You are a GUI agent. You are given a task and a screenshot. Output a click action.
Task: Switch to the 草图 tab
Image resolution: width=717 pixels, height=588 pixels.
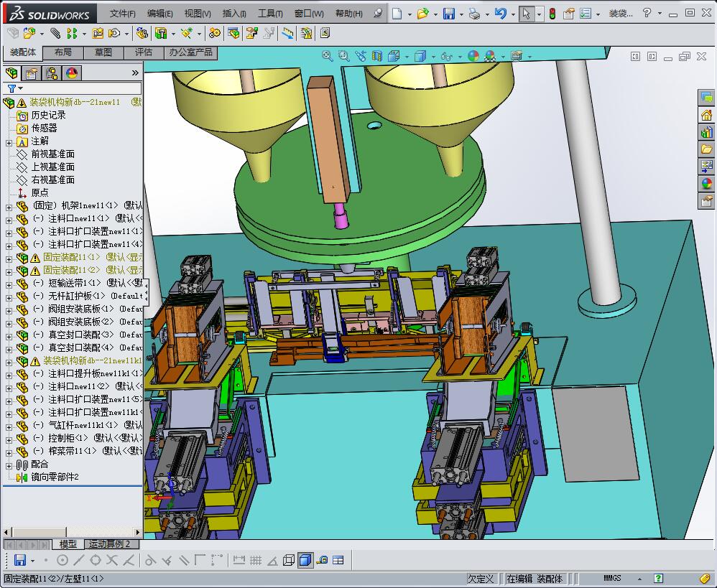coord(103,52)
